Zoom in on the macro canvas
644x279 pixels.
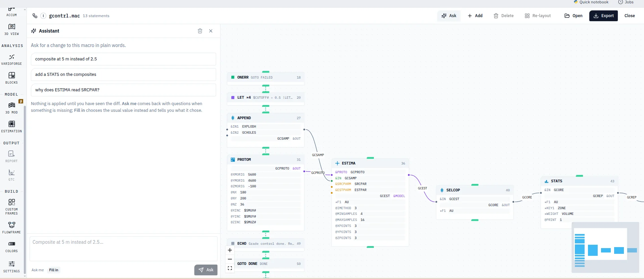tap(230, 250)
